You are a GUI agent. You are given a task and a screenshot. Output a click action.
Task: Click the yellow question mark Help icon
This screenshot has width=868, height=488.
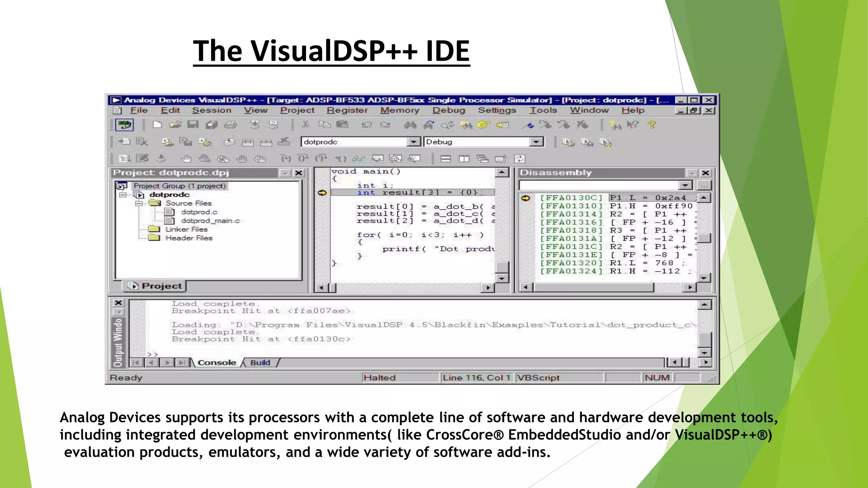[x=652, y=125]
